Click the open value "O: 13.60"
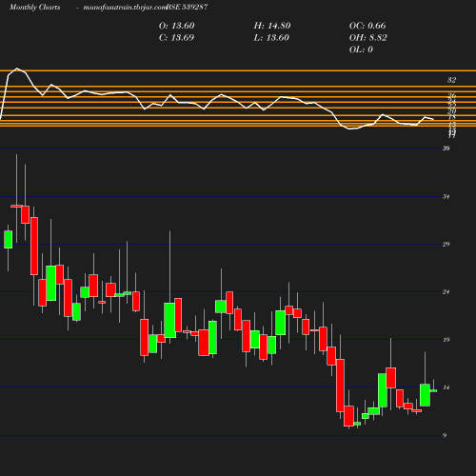 177,26
